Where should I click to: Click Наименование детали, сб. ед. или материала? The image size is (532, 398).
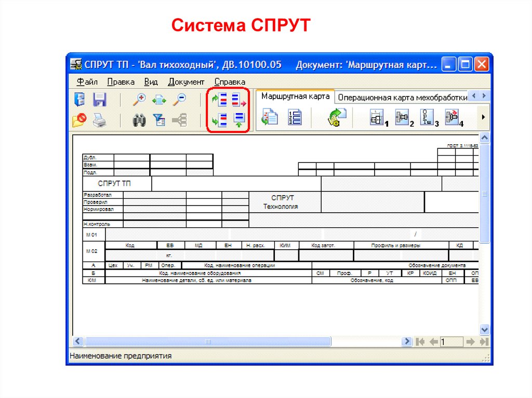coord(208,280)
